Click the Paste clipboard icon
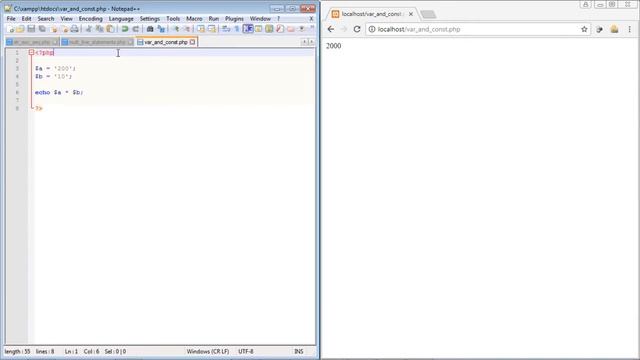Viewport: 640px width, 360px height. (110, 29)
